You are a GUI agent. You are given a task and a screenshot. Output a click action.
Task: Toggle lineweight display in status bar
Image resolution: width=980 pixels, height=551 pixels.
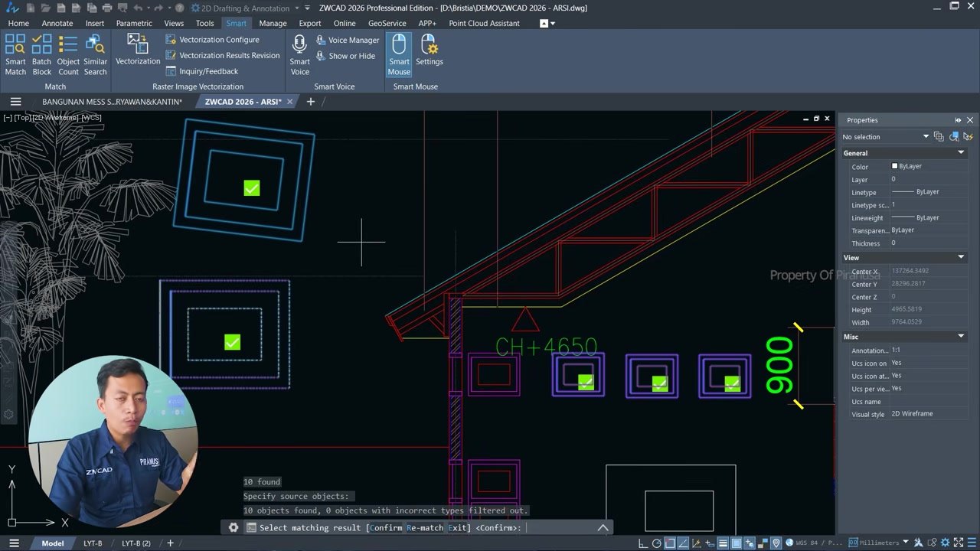click(723, 543)
